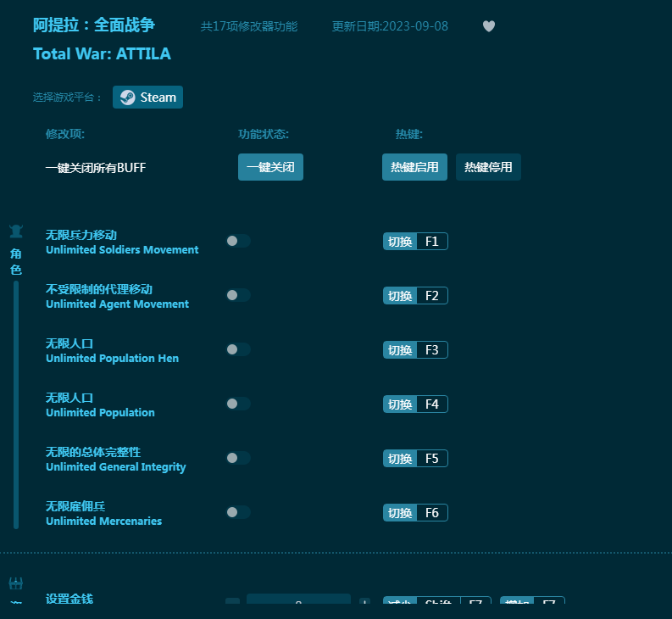Viewport: 672px width, 619px height.
Task: Click the 共17项修改器功能 text
Action: click(x=249, y=26)
